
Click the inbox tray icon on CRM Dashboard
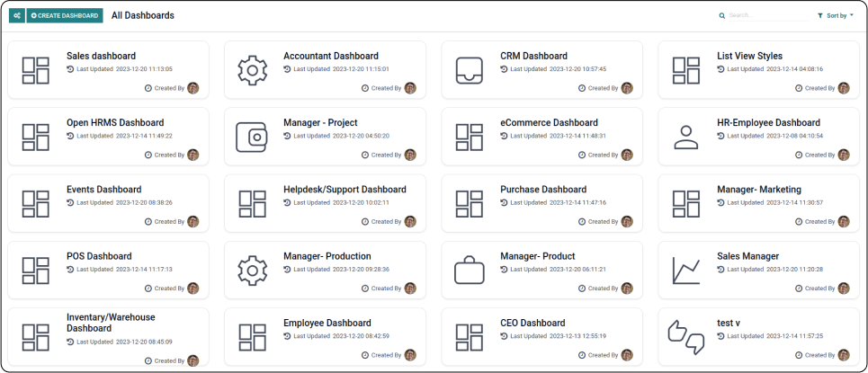point(470,69)
